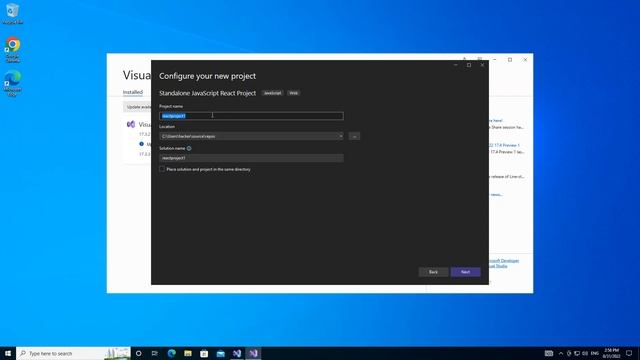This screenshot has width=640, height=360.
Task: Open the Recycle Bin desktop icon
Action: pyautogui.click(x=13, y=13)
